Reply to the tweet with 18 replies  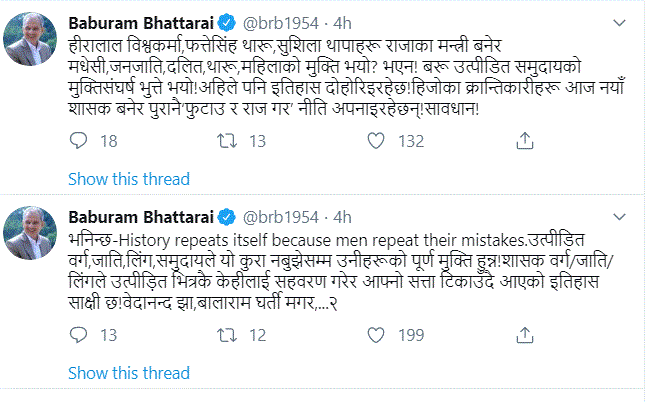[80, 143]
